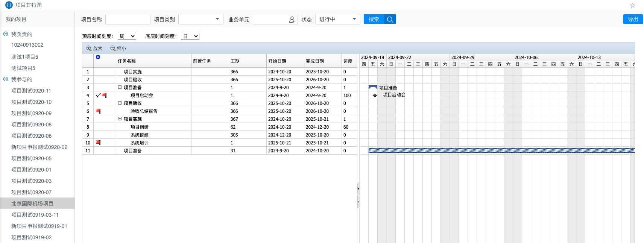Screen dimensions: 644x243
Task: Click the zoom out (缩小) magnifier icon
Action: click(112, 49)
